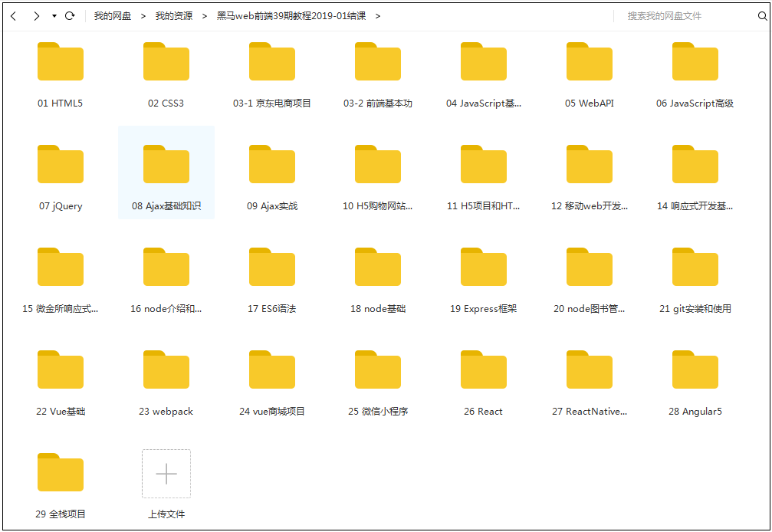The image size is (772, 532).
Task: Select the 12 移动web开发 folder icon
Action: [590, 164]
